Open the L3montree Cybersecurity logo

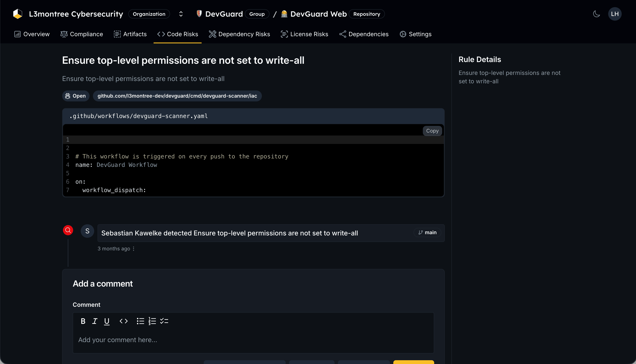point(17,14)
